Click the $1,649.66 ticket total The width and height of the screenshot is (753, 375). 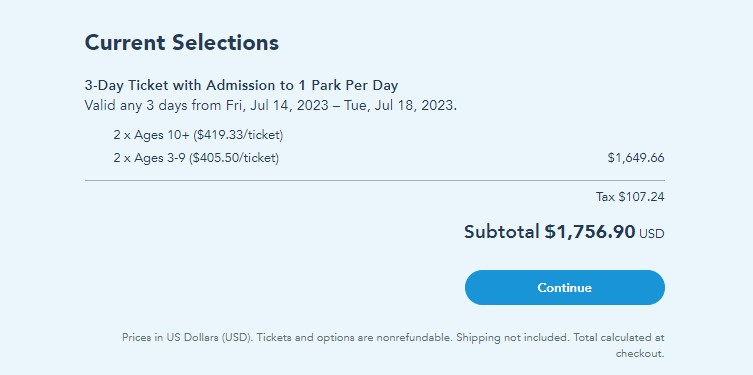tap(636, 157)
